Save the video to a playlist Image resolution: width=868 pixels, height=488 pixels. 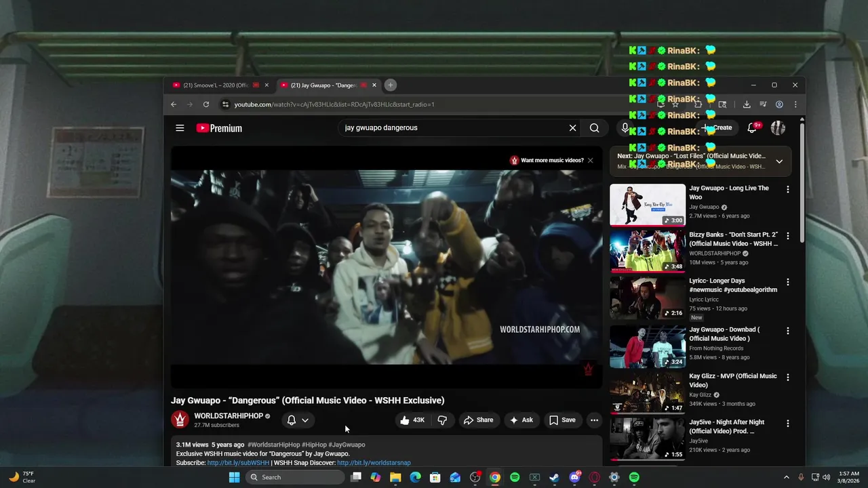[x=562, y=420]
